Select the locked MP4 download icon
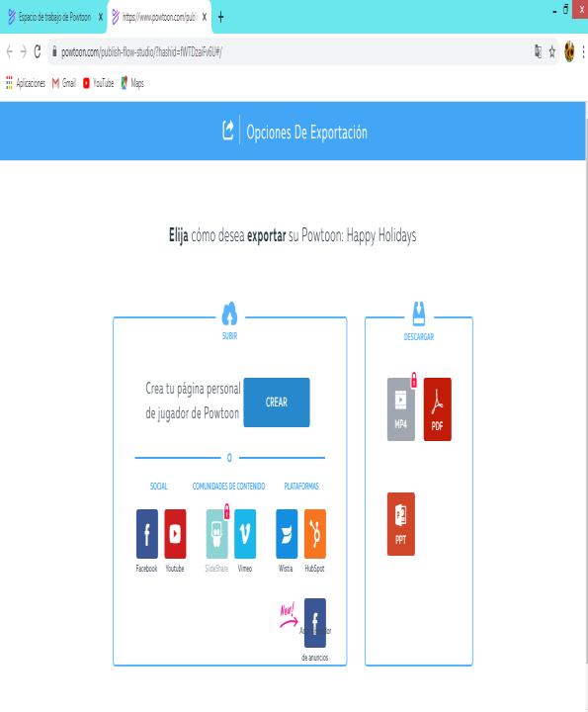The image size is (588, 712). pyautogui.click(x=401, y=409)
